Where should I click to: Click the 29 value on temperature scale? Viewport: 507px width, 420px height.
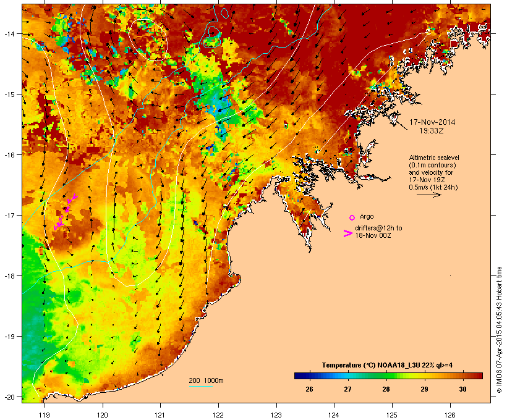click(425, 389)
